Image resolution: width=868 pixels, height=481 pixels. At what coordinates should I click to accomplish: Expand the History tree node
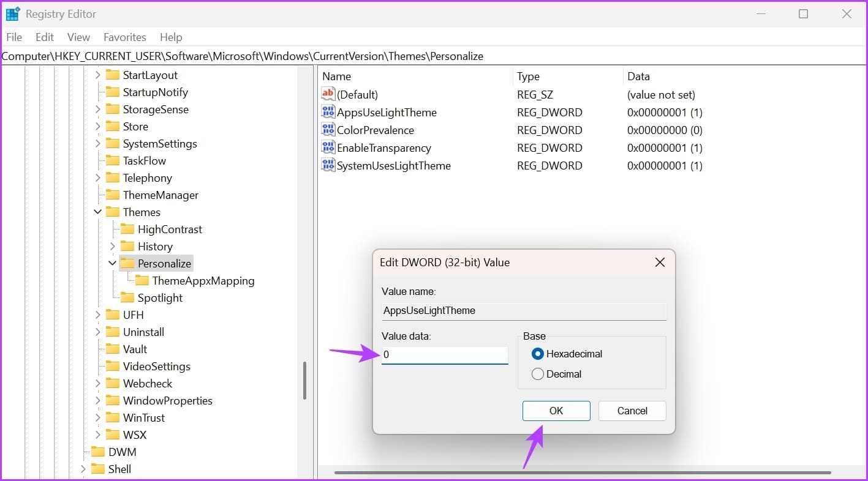click(112, 246)
